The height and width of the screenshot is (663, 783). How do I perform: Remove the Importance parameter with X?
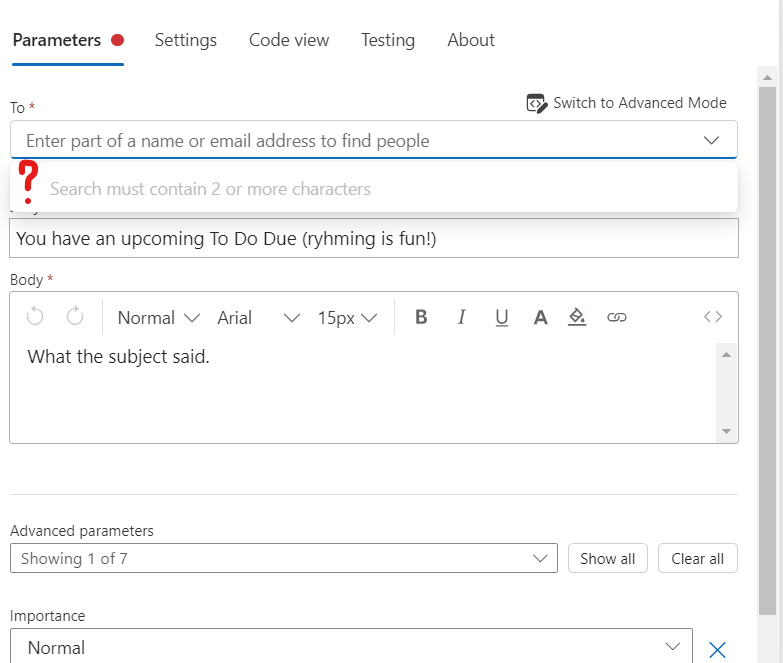[717, 650]
